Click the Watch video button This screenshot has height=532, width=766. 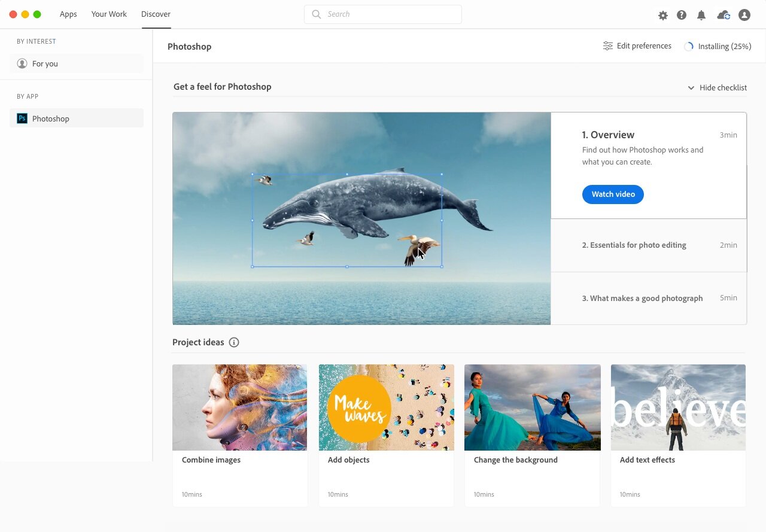coord(613,194)
